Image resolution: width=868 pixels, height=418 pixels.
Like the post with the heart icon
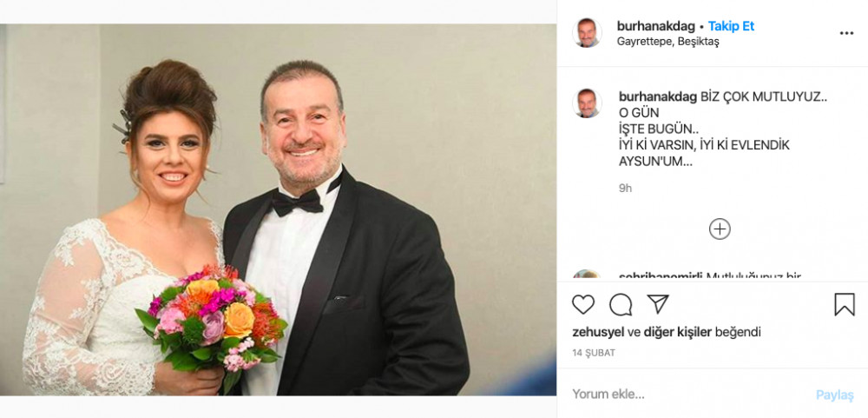point(583,304)
